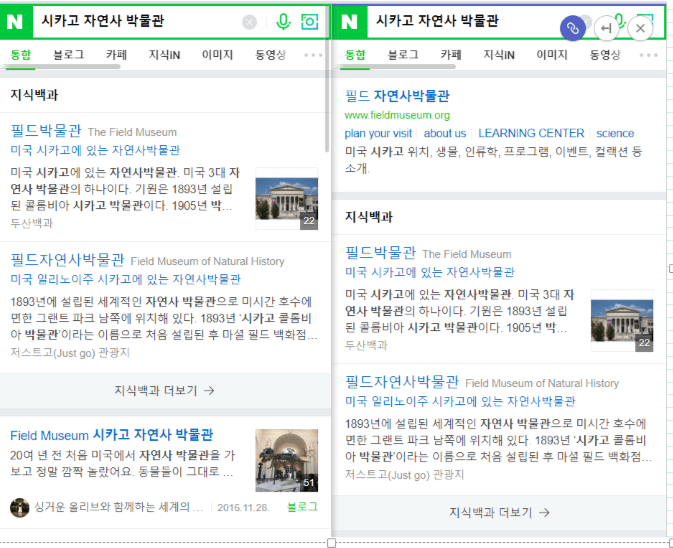This screenshot has width=673, height=548.
Task: Open Smart Lens camera search in left panel
Action: tap(310, 22)
